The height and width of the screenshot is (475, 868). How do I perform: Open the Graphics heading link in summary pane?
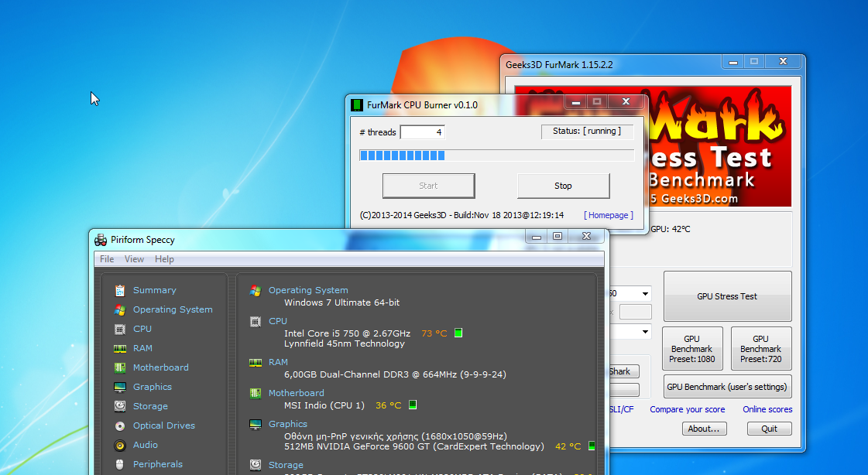tap(288, 424)
